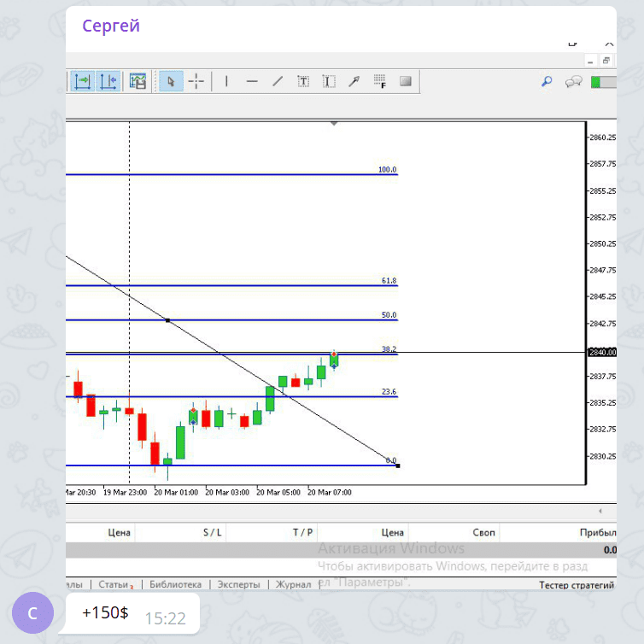
Task: Select the cursor arrow tool
Action: 171,81
